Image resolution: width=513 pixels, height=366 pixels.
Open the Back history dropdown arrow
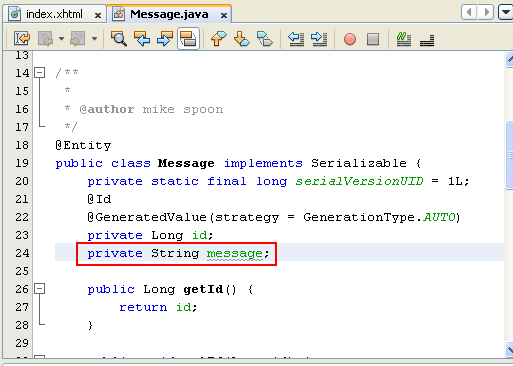61,39
